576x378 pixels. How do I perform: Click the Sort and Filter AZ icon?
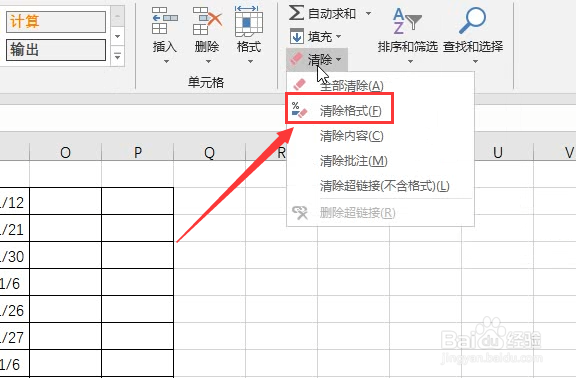click(407, 21)
